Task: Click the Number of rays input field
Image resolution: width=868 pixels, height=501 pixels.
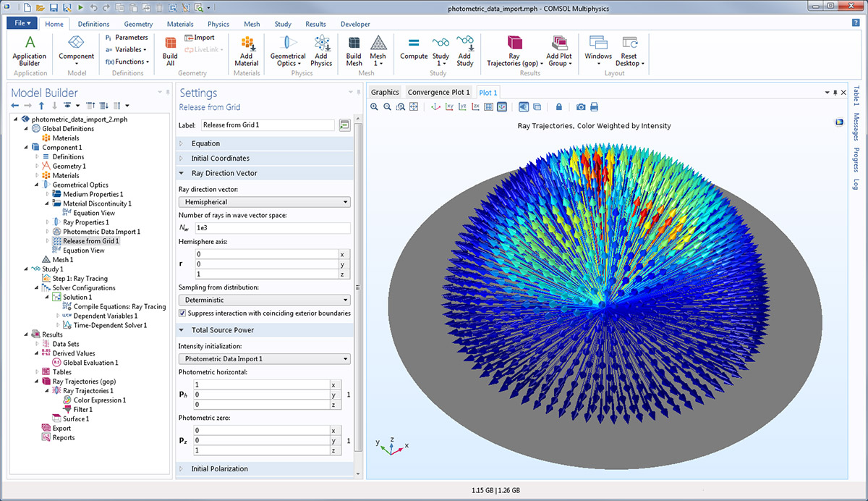Action: click(271, 228)
